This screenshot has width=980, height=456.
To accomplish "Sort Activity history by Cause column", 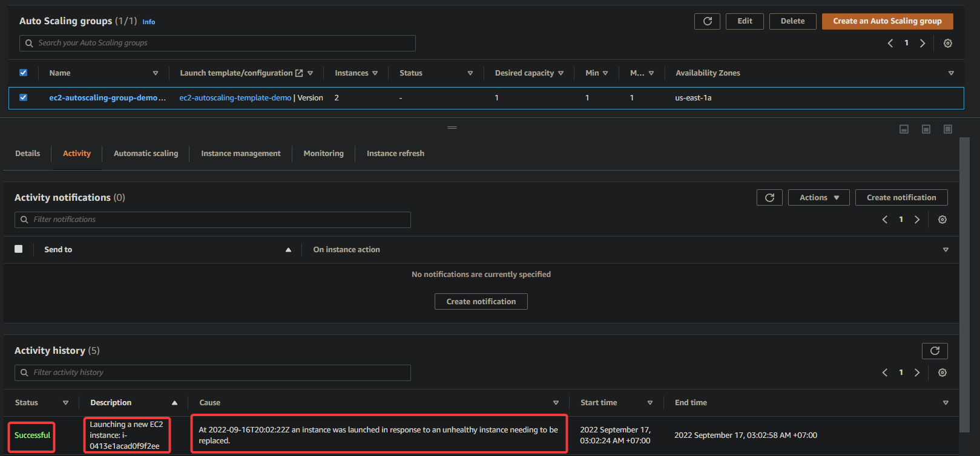I will click(556, 403).
